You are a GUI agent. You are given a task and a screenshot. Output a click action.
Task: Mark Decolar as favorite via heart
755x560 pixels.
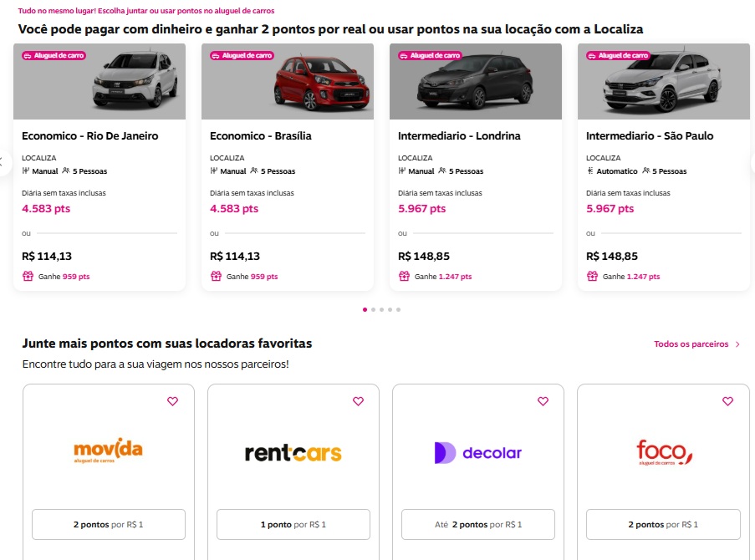point(543,401)
